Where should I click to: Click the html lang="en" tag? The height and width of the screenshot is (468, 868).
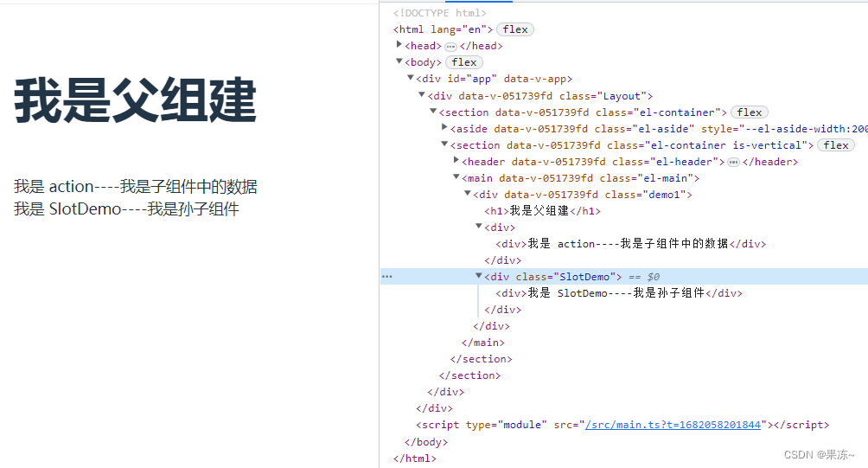(x=443, y=29)
